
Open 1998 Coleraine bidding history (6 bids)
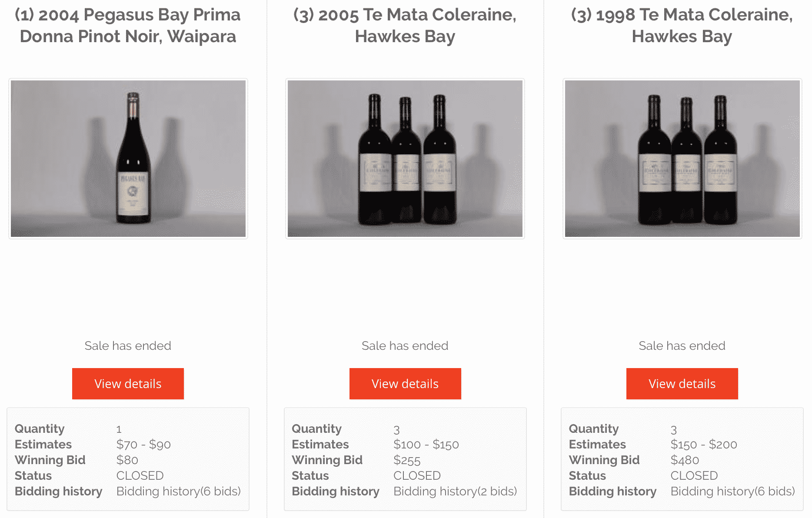tap(732, 491)
